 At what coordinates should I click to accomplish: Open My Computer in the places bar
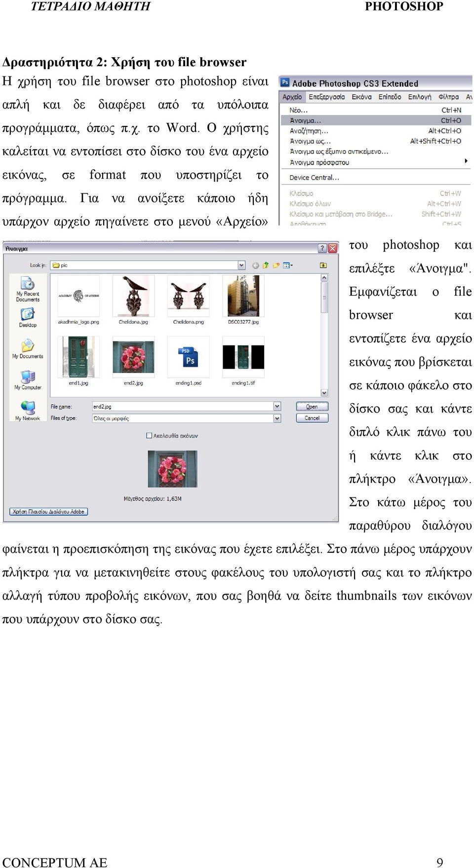[28, 380]
